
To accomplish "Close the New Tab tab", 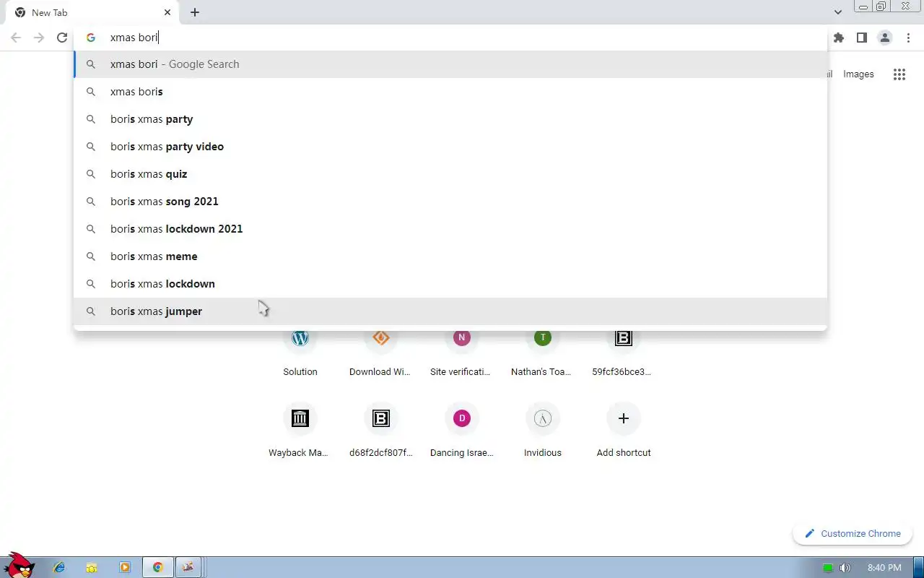I will click(167, 12).
